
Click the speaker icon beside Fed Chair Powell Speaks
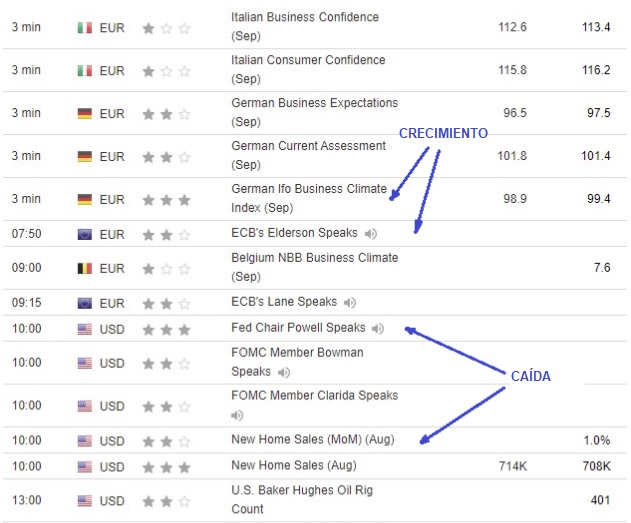coord(377,329)
